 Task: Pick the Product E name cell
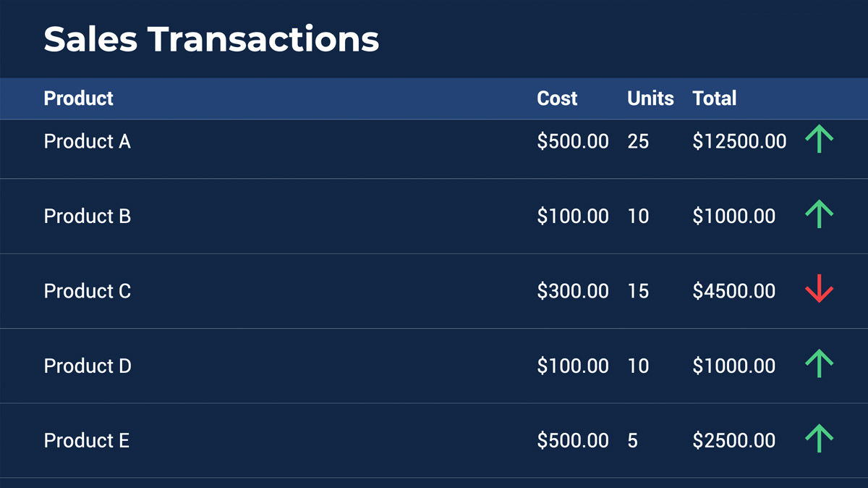(x=86, y=440)
